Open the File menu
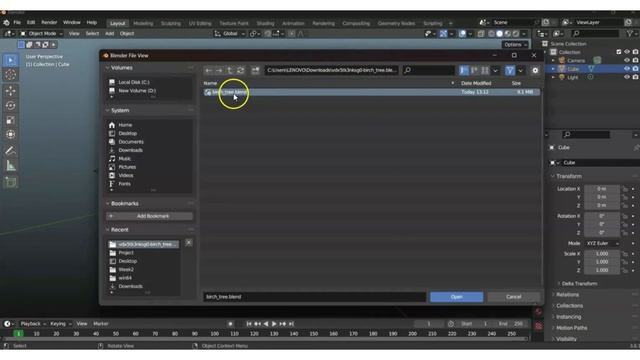 (x=17, y=22)
